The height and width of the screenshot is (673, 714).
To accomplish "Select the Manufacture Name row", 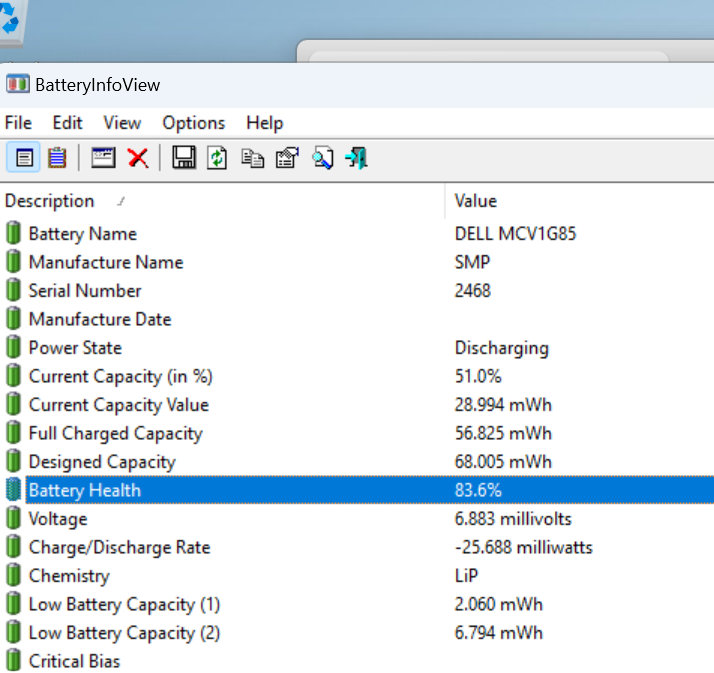I will (x=357, y=262).
